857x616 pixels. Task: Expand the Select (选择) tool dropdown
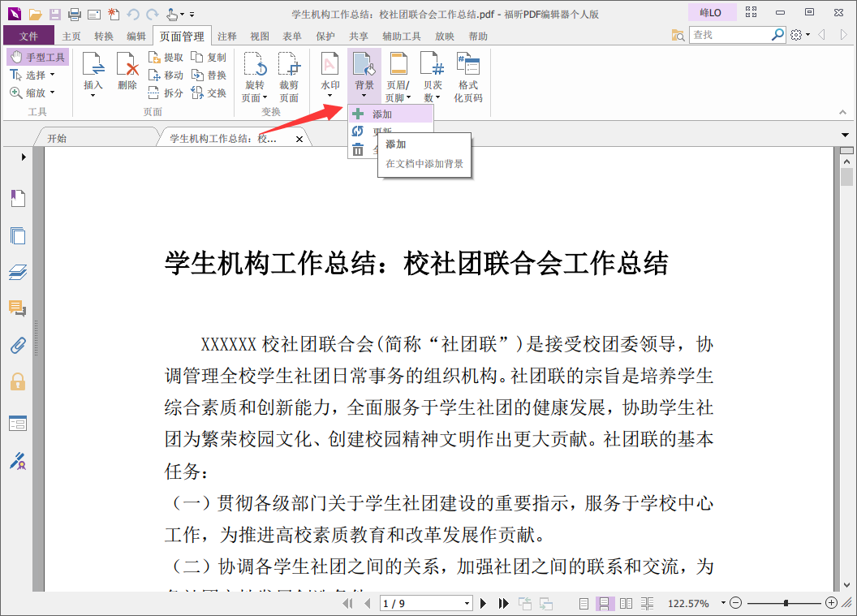(53, 75)
